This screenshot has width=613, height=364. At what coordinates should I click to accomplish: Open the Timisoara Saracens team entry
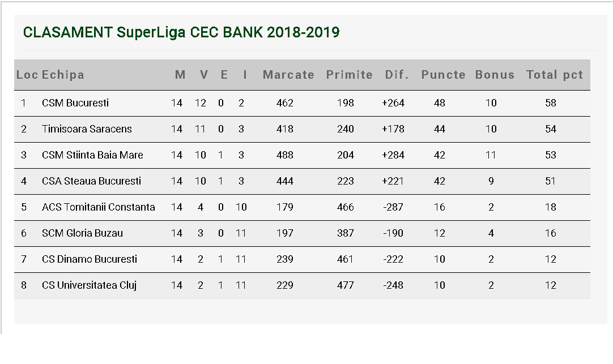tap(87, 129)
